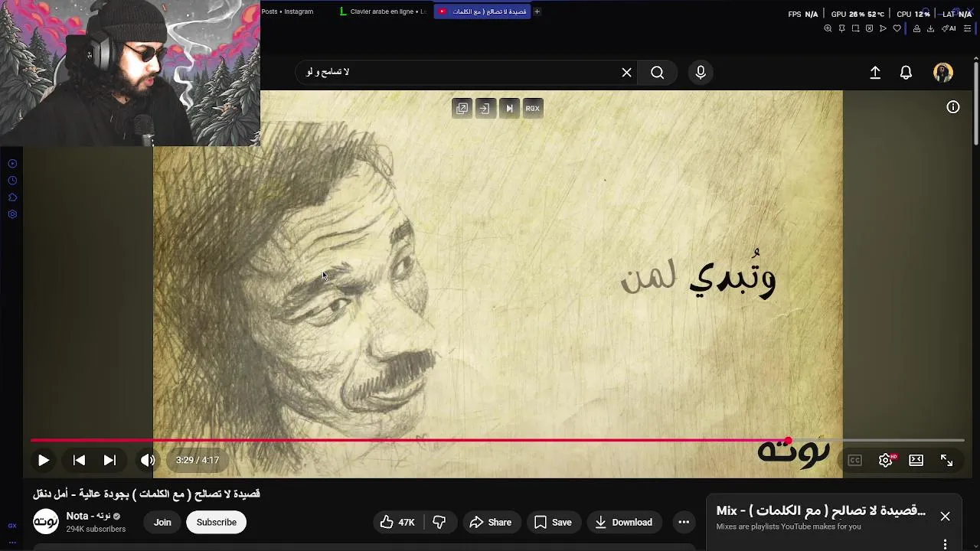Bookmark page with the heart icon

897,28
